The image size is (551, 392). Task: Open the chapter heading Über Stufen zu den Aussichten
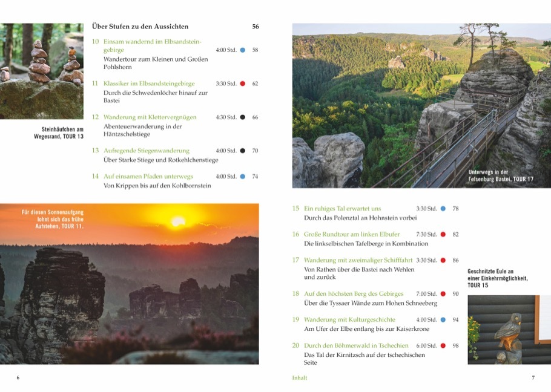click(x=140, y=27)
